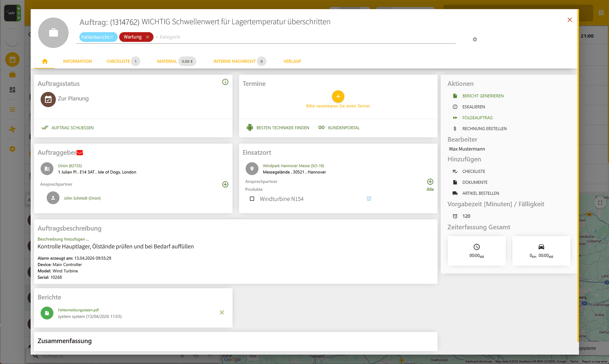Image resolution: width=609 pixels, height=364 pixels.
Task: Click the Zusammenfassung heading
Action: tap(64, 341)
